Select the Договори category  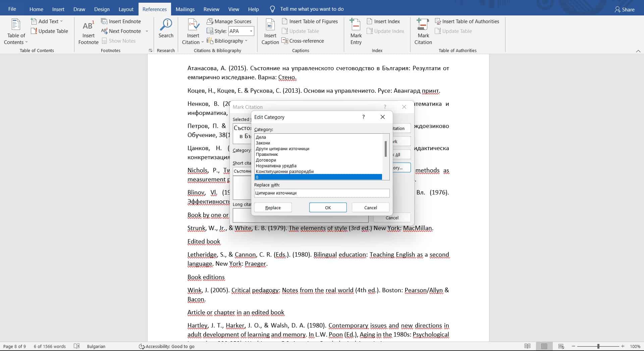(318, 160)
